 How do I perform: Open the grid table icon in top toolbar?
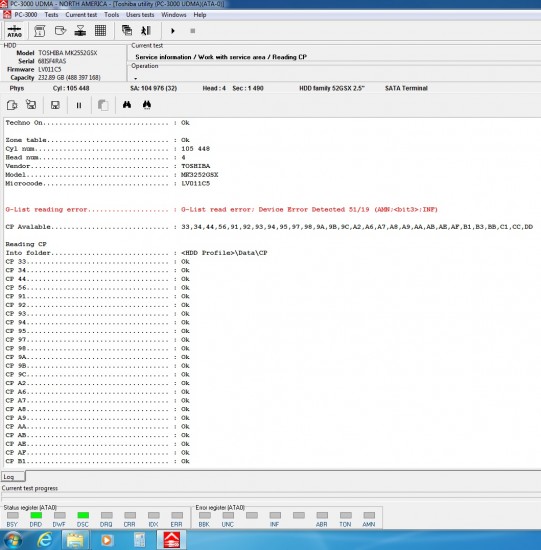(x=100, y=31)
